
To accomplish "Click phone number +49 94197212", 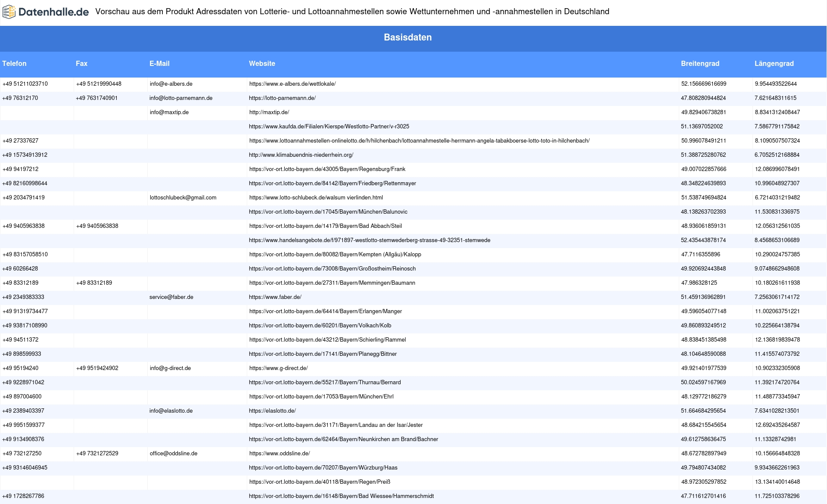I will pos(20,169).
